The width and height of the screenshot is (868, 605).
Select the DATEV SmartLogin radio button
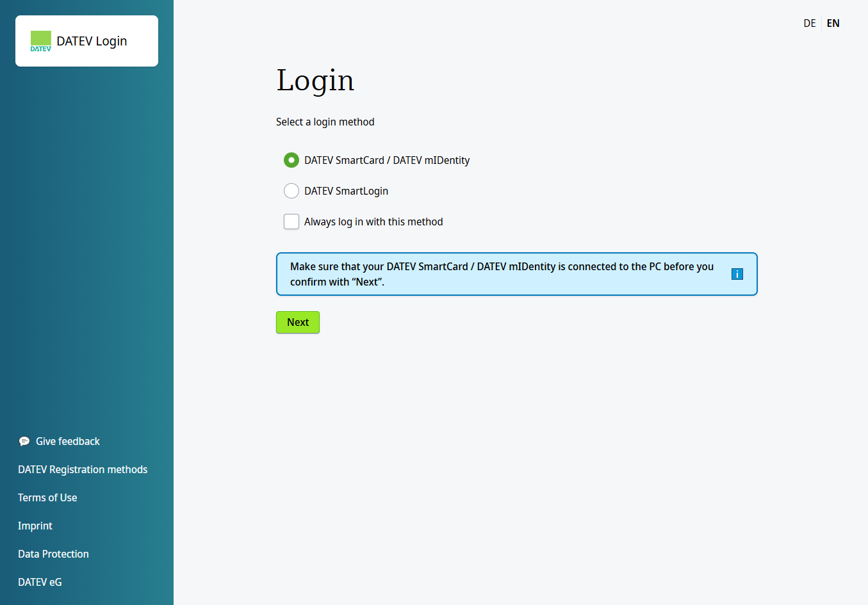point(291,191)
